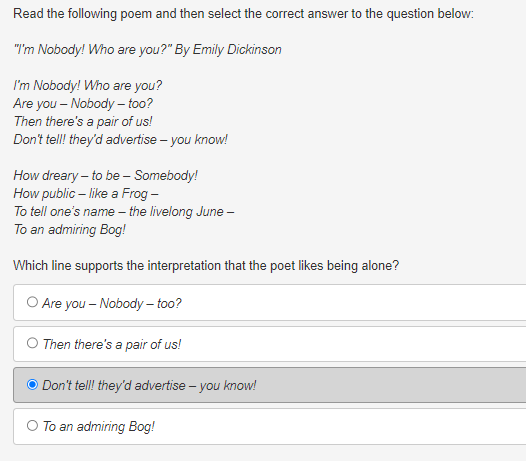The image size is (526, 461).
Task: Click the answer label text "Are you – Nobody – too?"
Action: click(112, 303)
